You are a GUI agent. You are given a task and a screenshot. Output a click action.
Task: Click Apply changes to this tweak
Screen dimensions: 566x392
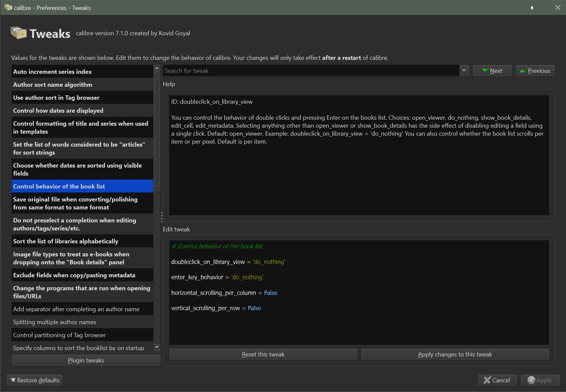point(455,354)
